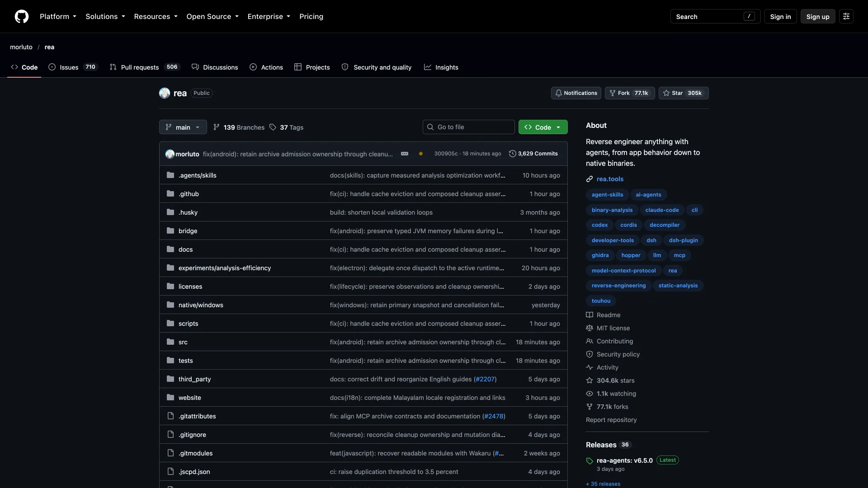Screen dimensions: 868x488
Task: Open the green Code clone dropdown
Action: point(543,127)
